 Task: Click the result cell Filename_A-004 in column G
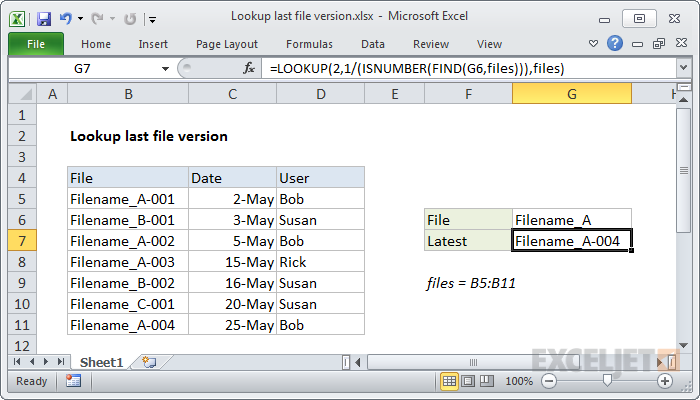point(572,241)
